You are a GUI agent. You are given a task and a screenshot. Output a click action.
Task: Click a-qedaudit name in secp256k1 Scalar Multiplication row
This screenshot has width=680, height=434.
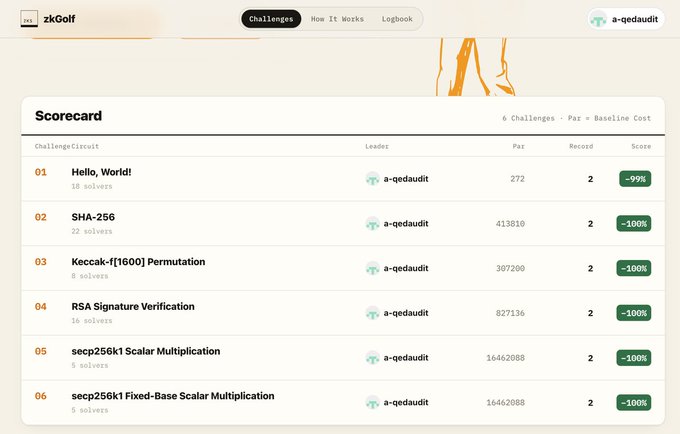(406, 358)
